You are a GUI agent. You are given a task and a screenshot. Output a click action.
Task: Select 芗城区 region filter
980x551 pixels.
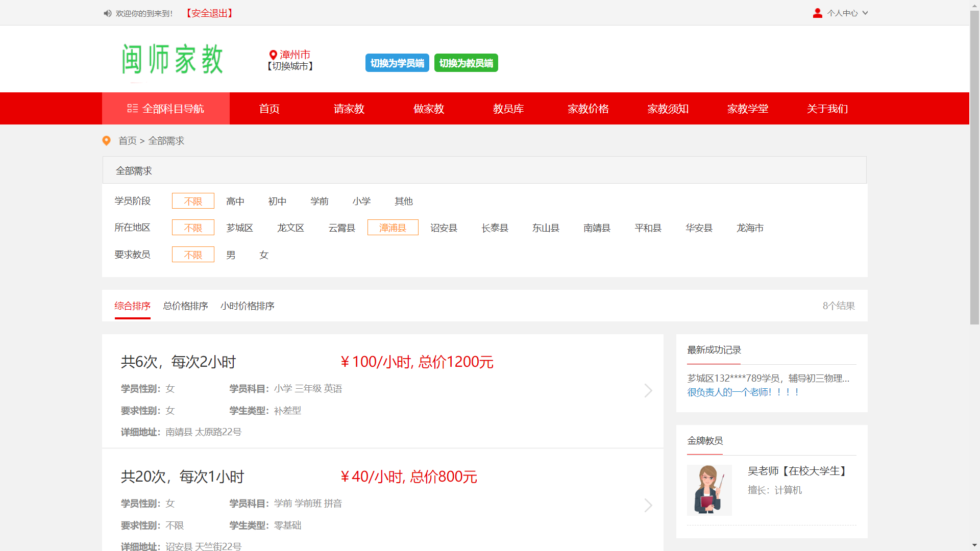point(240,228)
